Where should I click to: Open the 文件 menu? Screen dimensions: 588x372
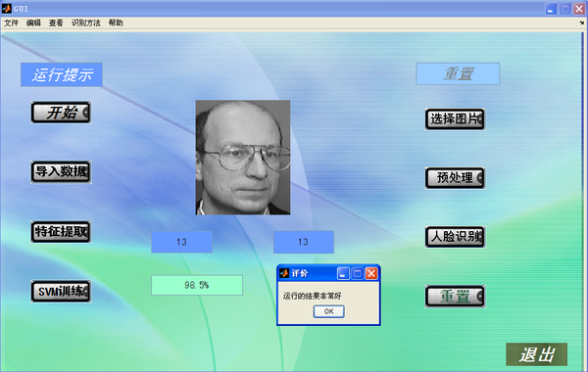pyautogui.click(x=11, y=23)
